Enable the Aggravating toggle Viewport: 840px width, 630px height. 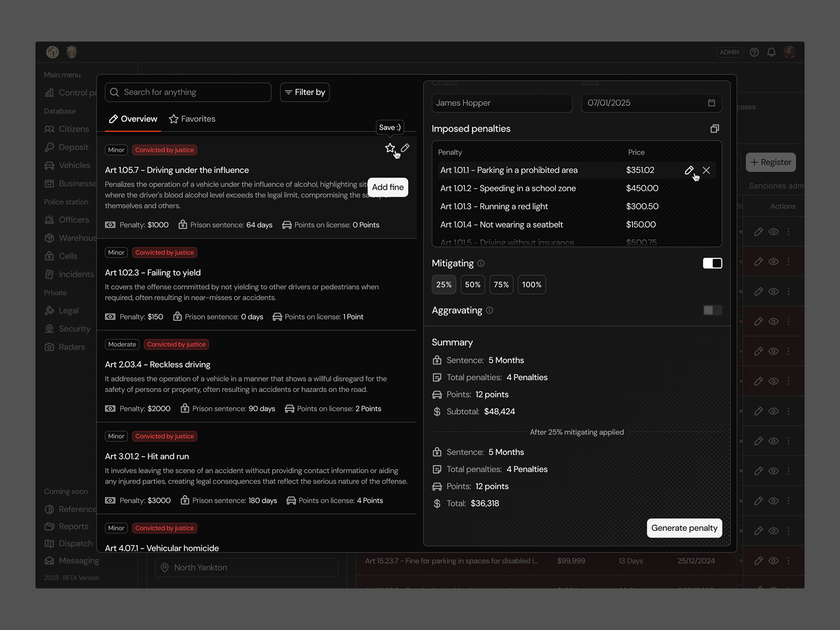(x=712, y=310)
